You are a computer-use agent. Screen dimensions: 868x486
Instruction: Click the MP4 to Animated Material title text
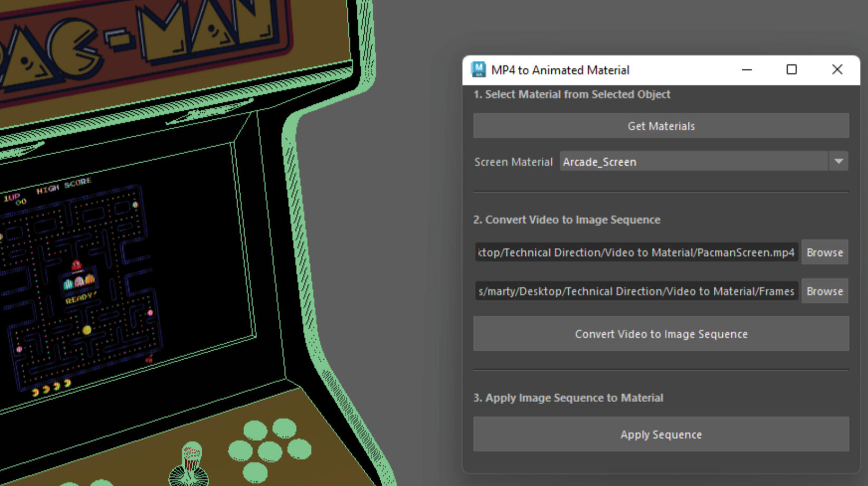560,70
